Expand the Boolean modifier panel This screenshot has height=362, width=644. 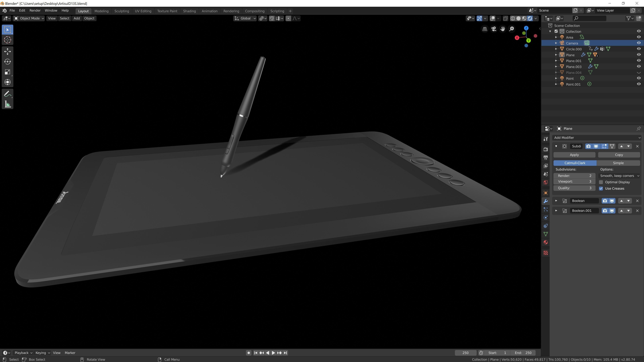[556, 201]
